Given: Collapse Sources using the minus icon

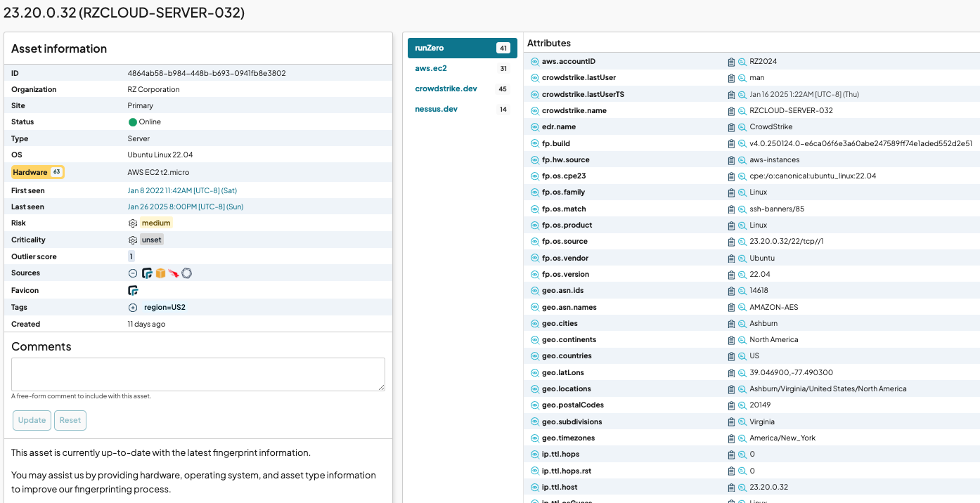Looking at the screenshot, I should point(133,273).
